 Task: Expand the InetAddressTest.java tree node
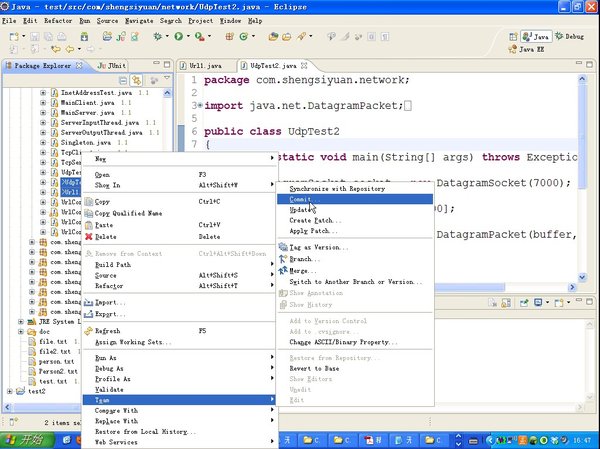(43, 92)
